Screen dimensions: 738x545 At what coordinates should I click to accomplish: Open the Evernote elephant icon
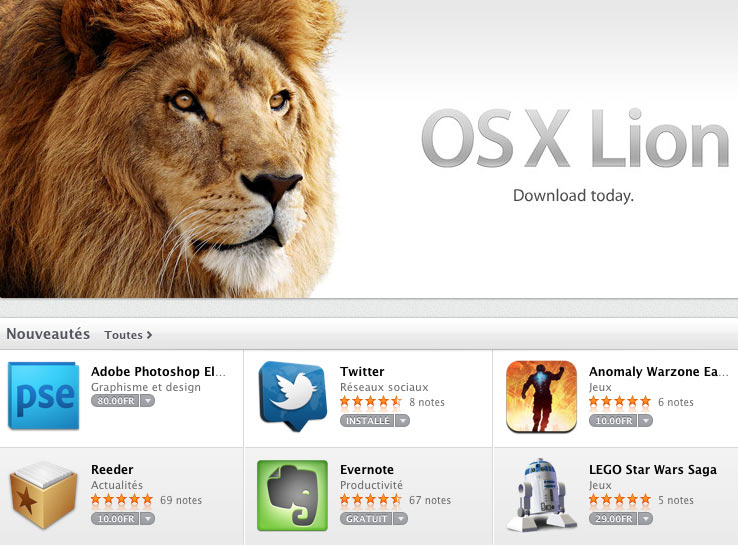click(292, 495)
